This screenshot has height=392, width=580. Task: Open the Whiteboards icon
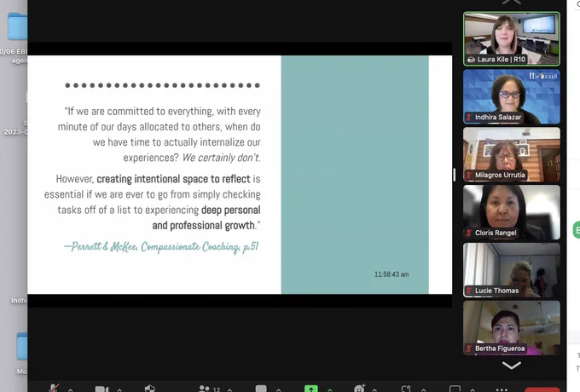(455, 389)
